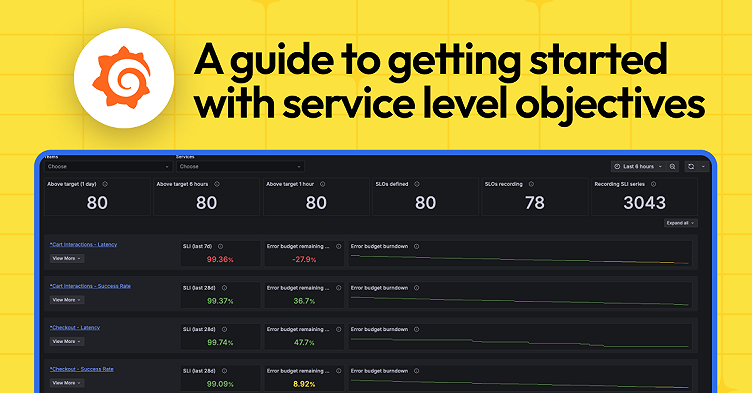The width and height of the screenshot is (752, 393).
Task: Click the 8.92% error budget value
Action: click(x=304, y=384)
